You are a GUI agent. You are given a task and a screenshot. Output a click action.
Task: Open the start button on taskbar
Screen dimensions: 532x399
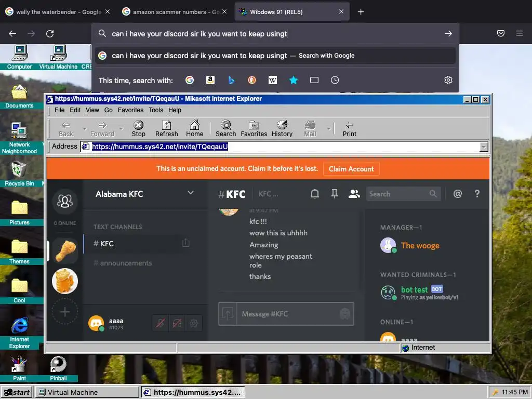click(x=17, y=392)
